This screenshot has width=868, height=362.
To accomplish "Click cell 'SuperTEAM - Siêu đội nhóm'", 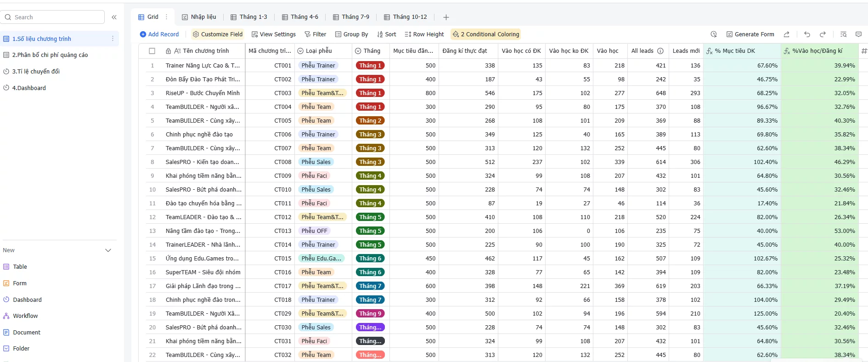I will [x=203, y=272].
